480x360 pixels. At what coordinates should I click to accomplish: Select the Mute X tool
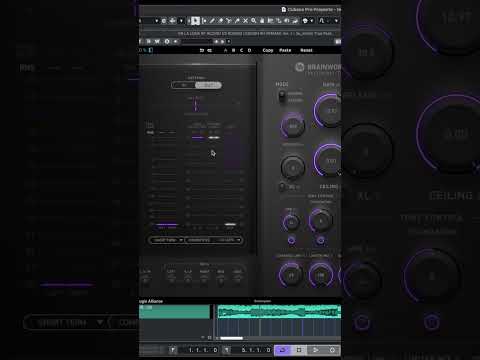pyautogui.click(x=245, y=21)
